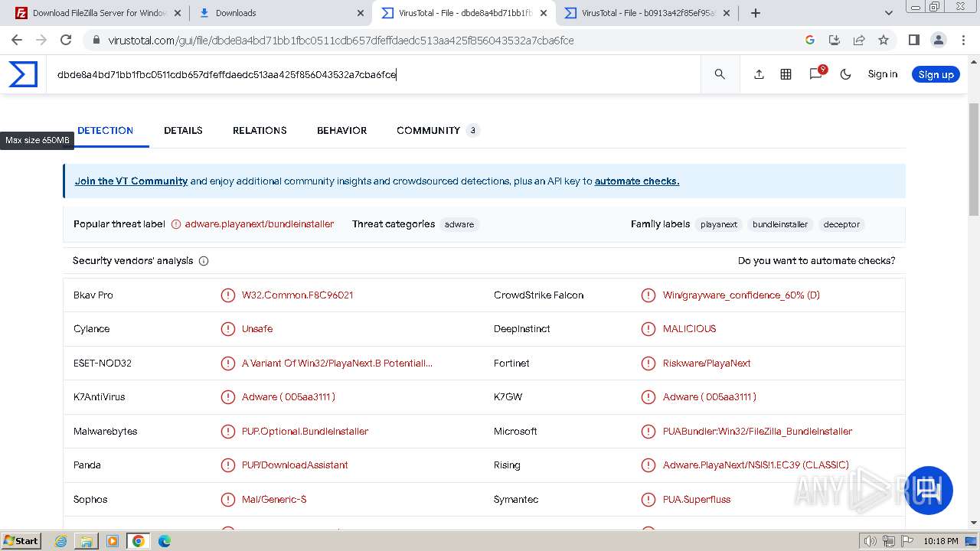Click the adware threat category chip
Screen dimensions: 980x551
click(459, 224)
